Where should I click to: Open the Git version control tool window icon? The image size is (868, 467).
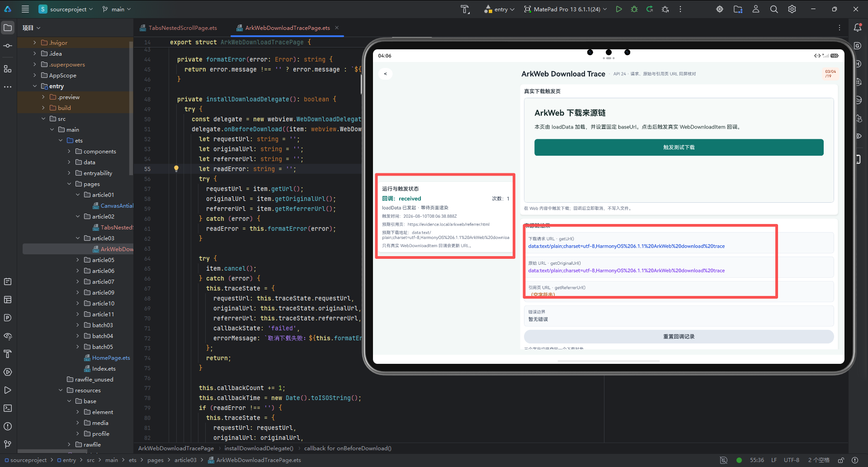[8, 444]
